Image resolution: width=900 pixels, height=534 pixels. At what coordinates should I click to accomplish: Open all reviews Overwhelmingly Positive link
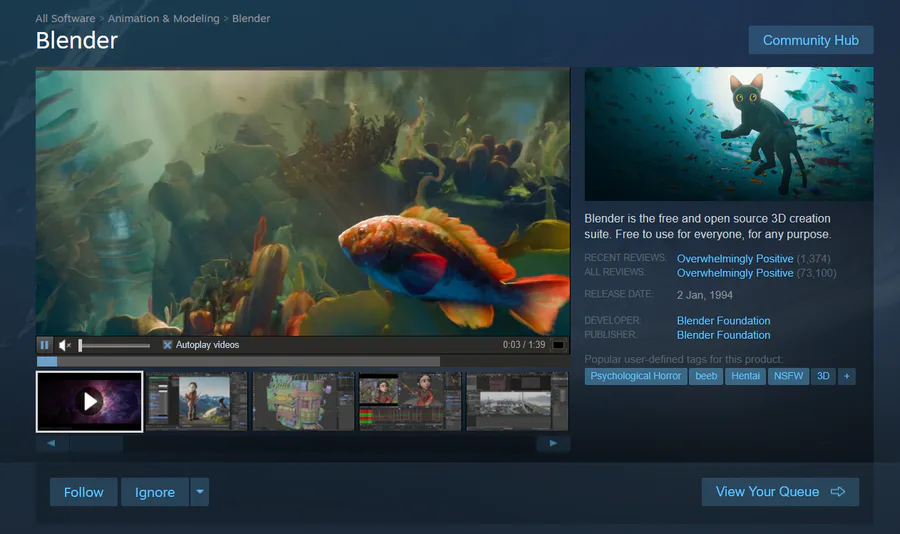coord(735,273)
